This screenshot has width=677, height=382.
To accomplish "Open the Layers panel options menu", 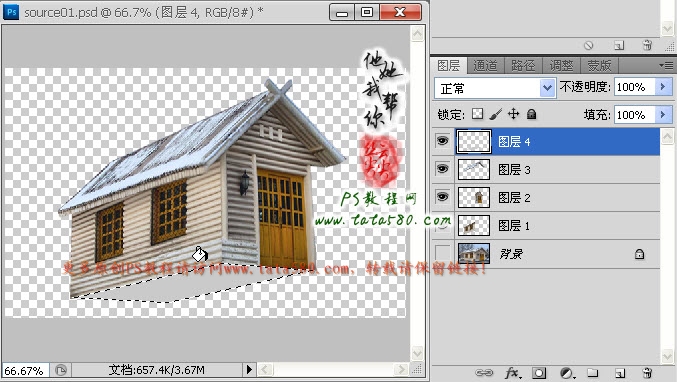I will [667, 66].
